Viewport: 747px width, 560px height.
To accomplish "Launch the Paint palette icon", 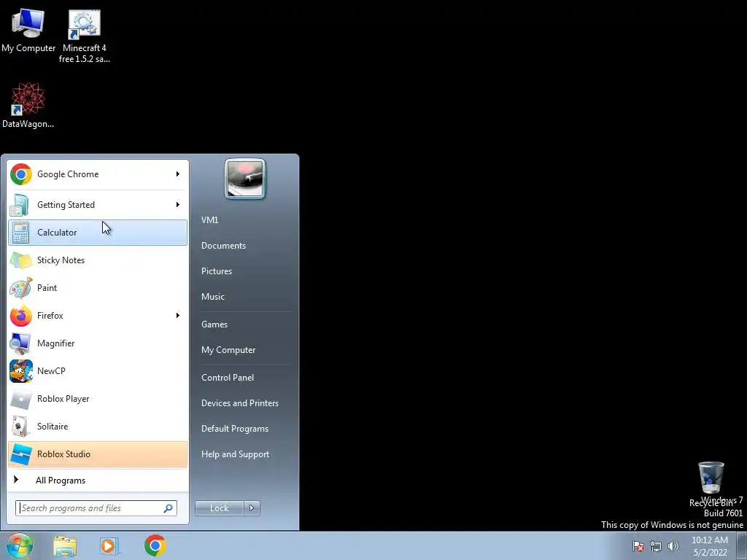I will 20,288.
